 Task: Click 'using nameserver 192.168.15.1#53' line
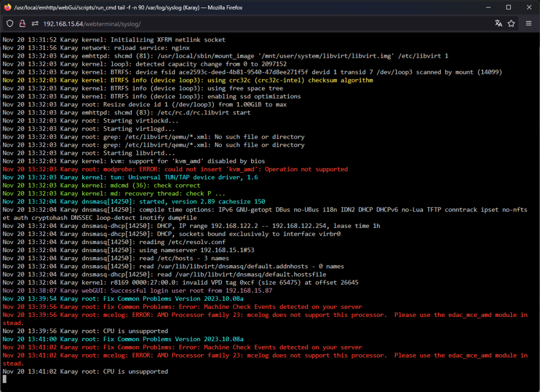129,250
